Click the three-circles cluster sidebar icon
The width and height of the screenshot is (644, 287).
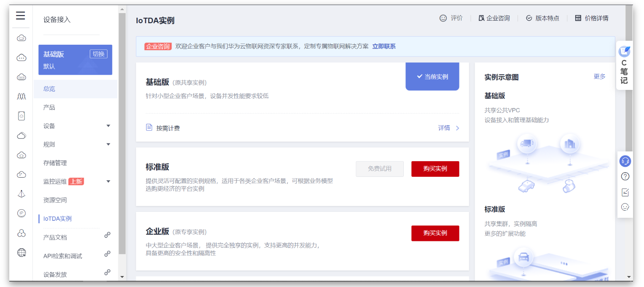21,233
